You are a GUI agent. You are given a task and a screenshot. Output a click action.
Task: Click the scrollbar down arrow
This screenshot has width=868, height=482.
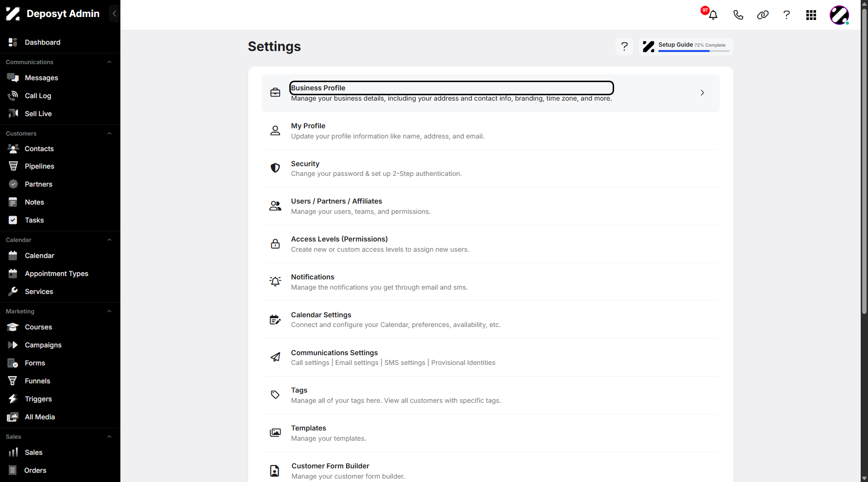tap(864, 479)
